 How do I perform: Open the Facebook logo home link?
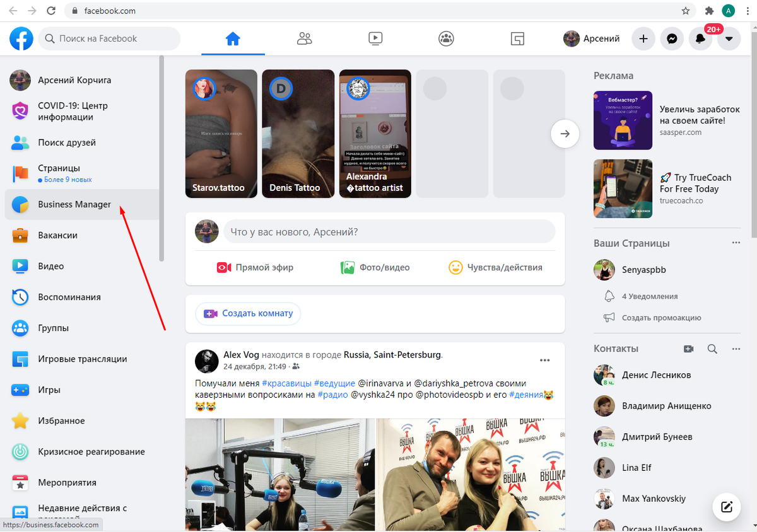pyautogui.click(x=21, y=38)
